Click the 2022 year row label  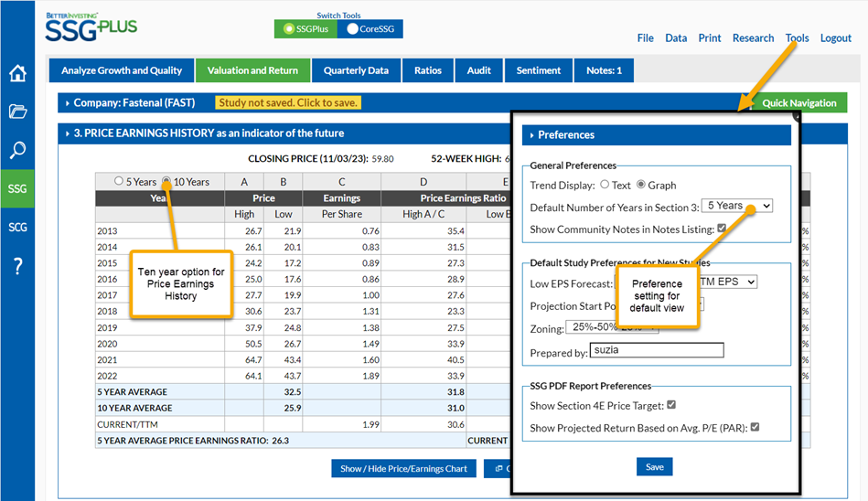pyautogui.click(x=107, y=376)
